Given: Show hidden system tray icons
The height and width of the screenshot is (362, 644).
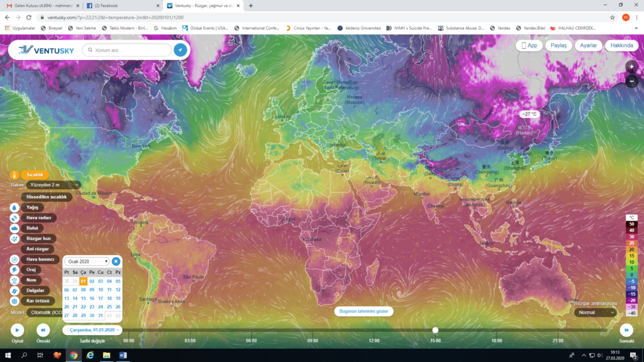Looking at the screenshot, I should click(x=584, y=356).
